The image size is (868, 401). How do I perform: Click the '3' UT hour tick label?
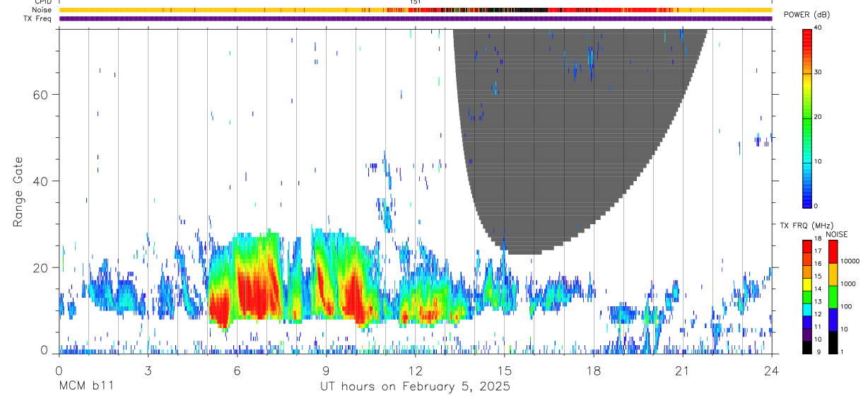[148, 371]
